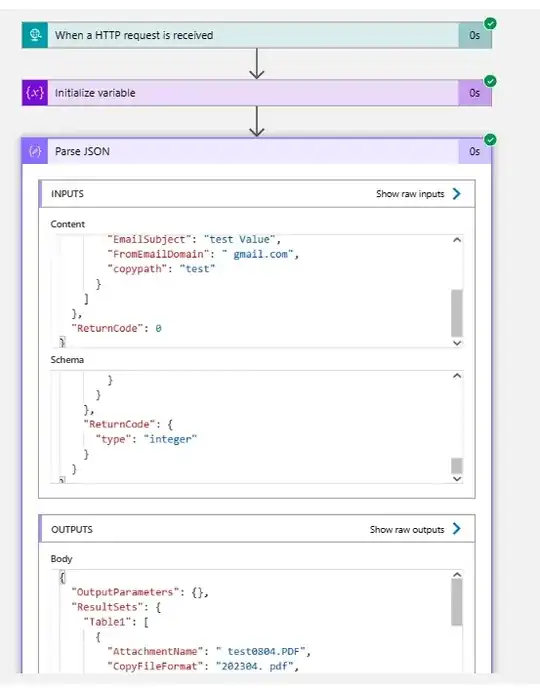Click up arrow of Body scrollbar
The width and height of the screenshot is (540, 688).
click(457, 575)
